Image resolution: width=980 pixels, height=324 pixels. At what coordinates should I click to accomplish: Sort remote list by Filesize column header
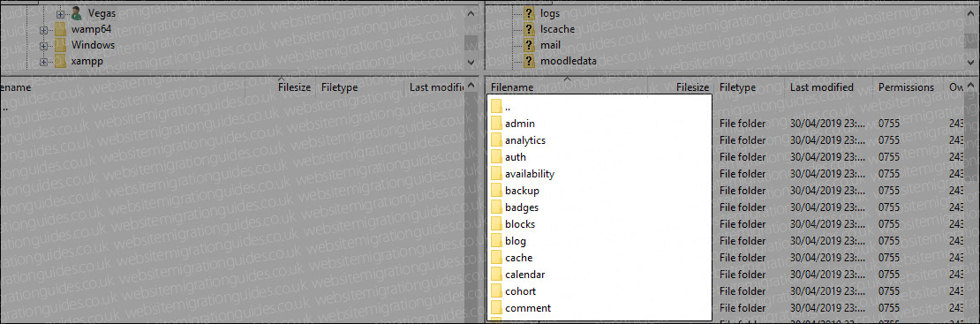[692, 87]
